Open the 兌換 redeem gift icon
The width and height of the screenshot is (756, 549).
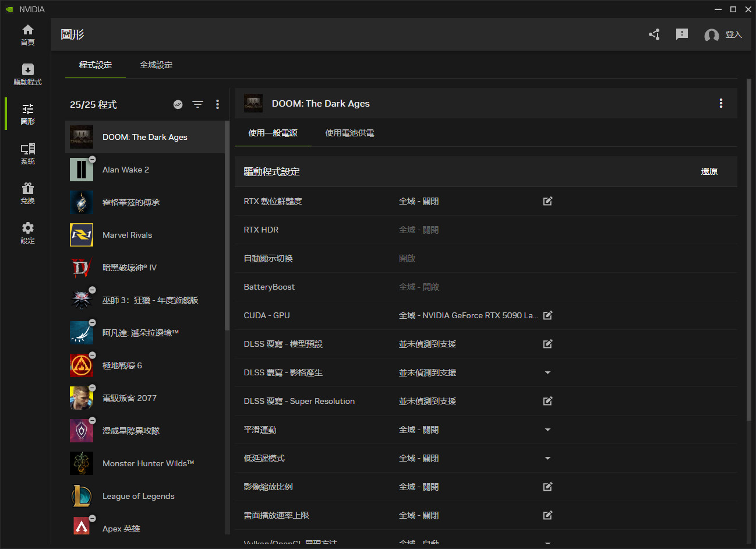click(27, 193)
